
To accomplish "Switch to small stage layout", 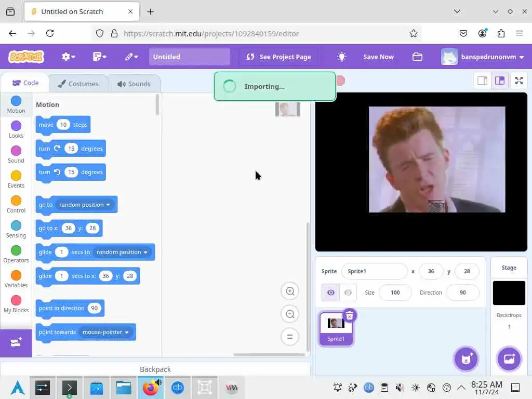I will coord(482,81).
